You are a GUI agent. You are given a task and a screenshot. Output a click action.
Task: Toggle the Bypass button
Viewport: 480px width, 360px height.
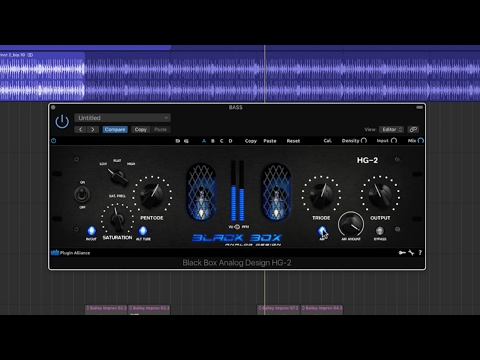380,230
